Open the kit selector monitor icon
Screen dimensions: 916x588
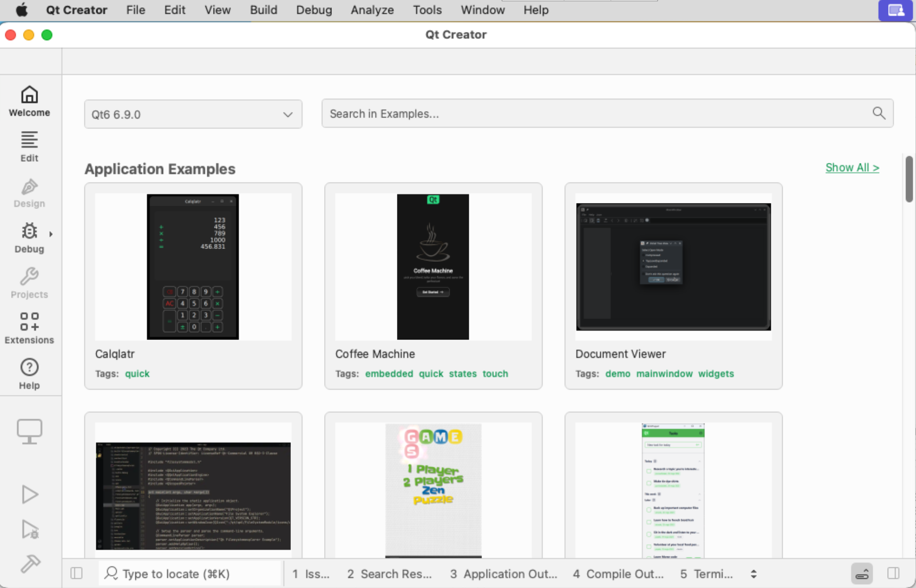click(29, 431)
